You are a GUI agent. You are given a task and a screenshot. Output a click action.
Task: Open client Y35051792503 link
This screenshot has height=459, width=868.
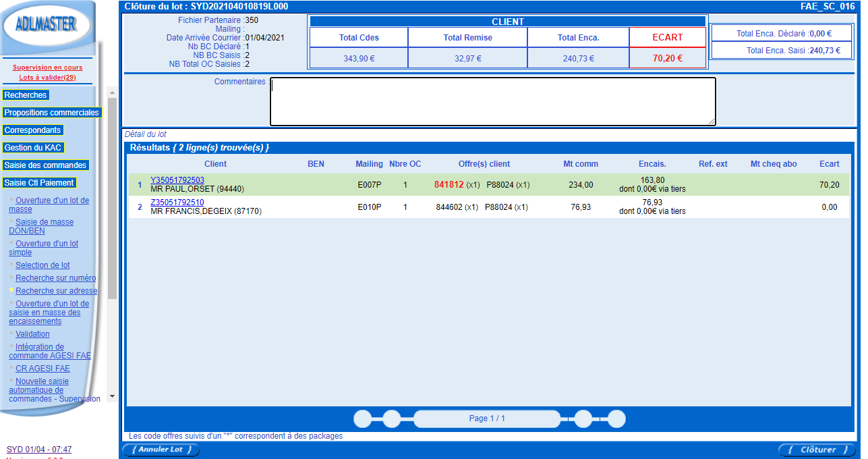[177, 180]
